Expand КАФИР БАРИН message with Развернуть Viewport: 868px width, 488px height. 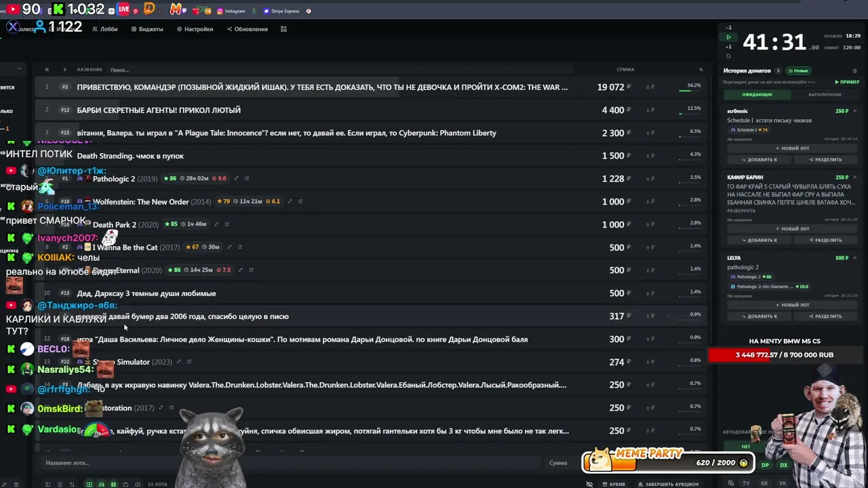pos(741,211)
